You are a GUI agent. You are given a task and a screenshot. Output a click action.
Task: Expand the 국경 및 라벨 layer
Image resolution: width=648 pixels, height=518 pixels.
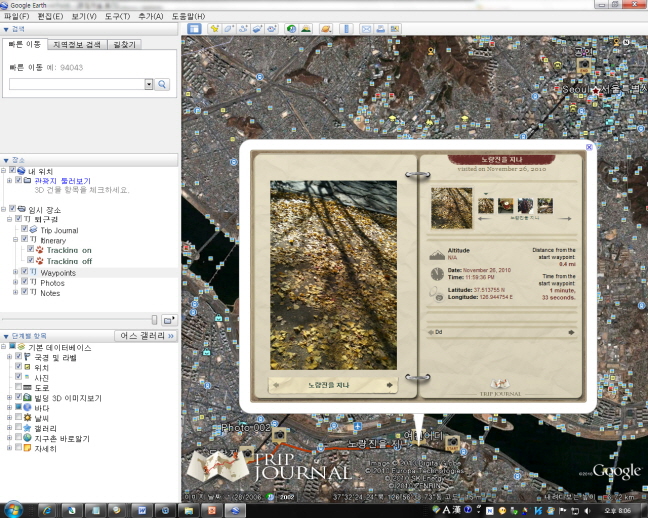coord(9,356)
